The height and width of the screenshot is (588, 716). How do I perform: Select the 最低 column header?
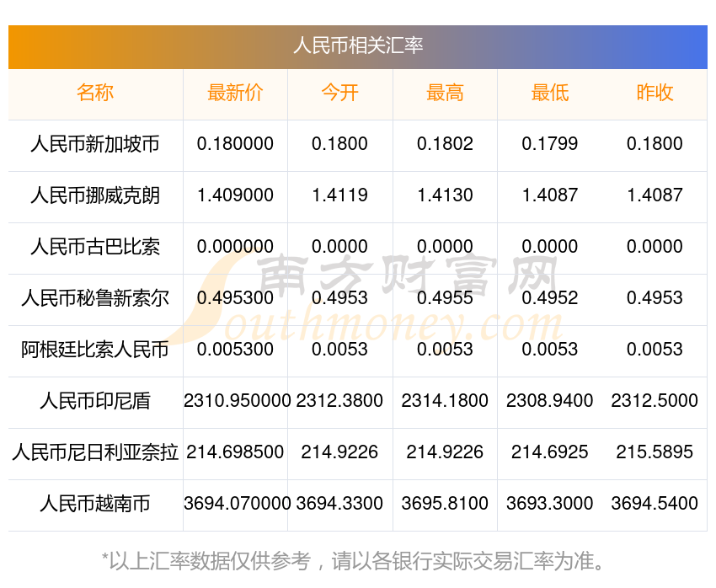[x=550, y=93]
